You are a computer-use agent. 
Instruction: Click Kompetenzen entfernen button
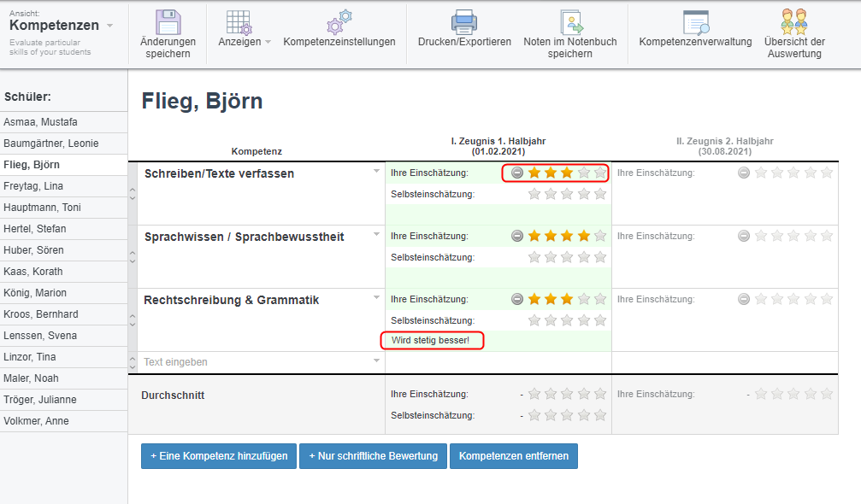tap(514, 456)
